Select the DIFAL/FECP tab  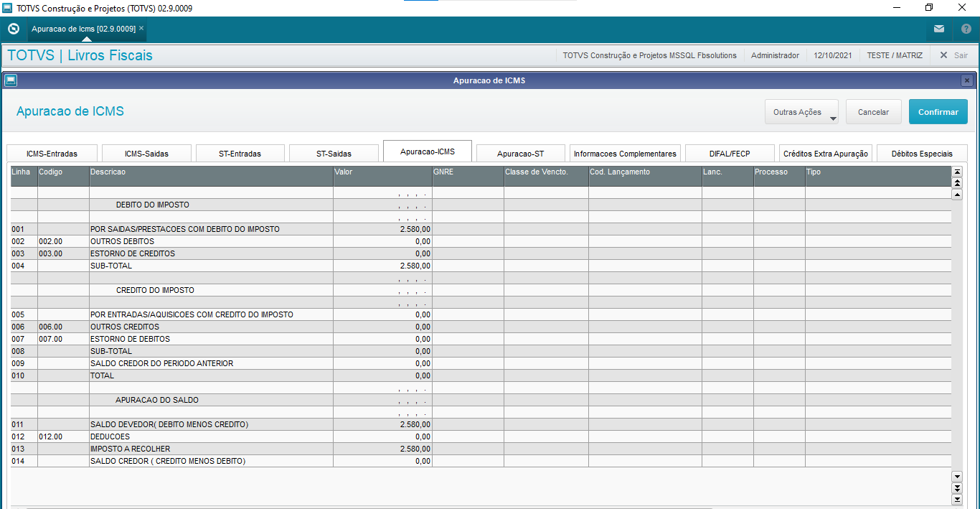730,154
